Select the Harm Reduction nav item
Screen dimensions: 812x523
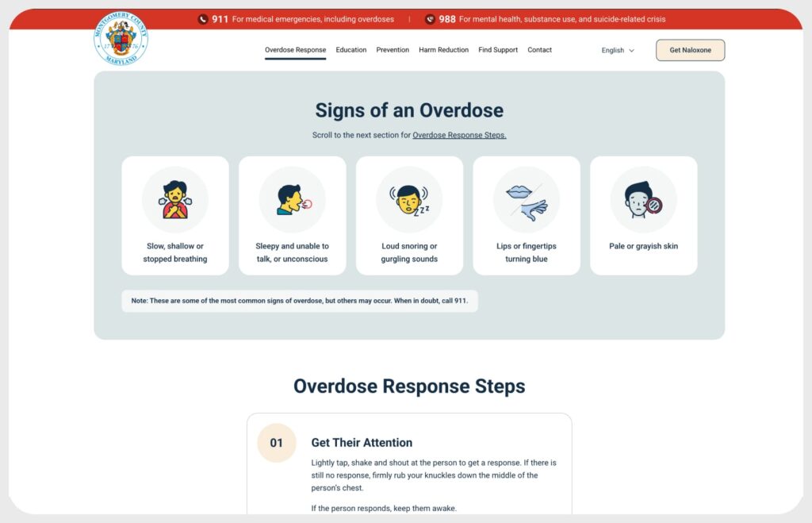pos(443,49)
